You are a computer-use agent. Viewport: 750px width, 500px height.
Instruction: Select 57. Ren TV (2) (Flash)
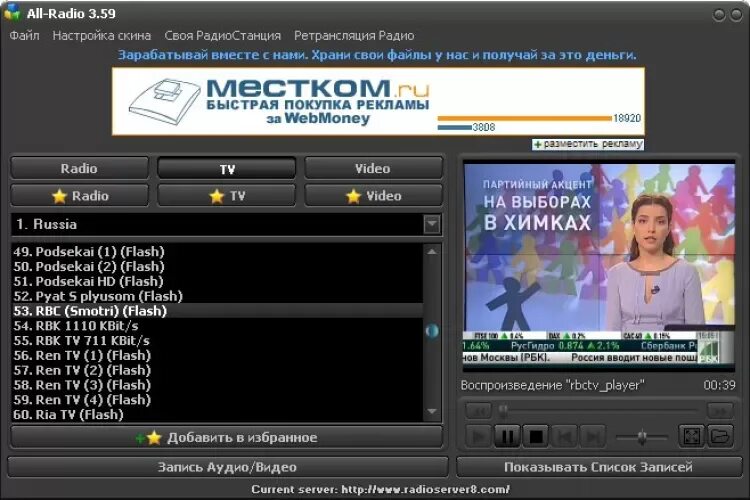[217, 370]
